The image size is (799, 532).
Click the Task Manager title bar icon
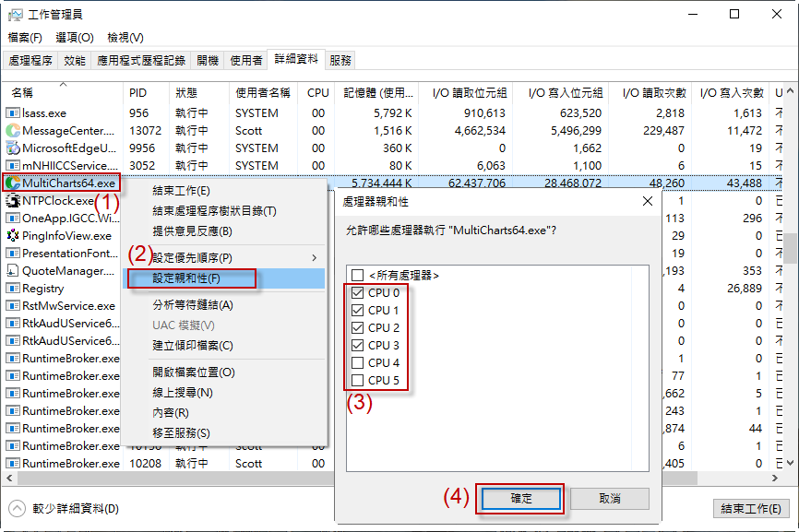[x=16, y=14]
